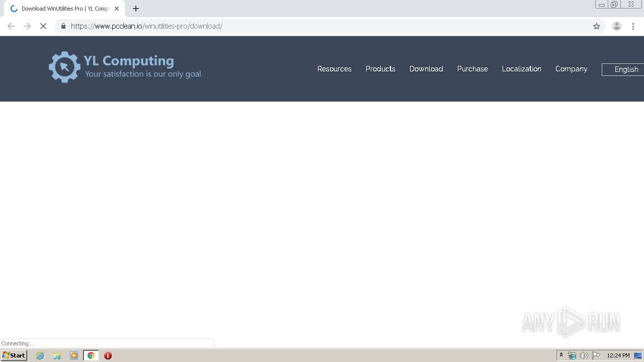Viewport: 644px width, 362px height.
Task: Restore down the Chrome window
Action: (614, 5)
